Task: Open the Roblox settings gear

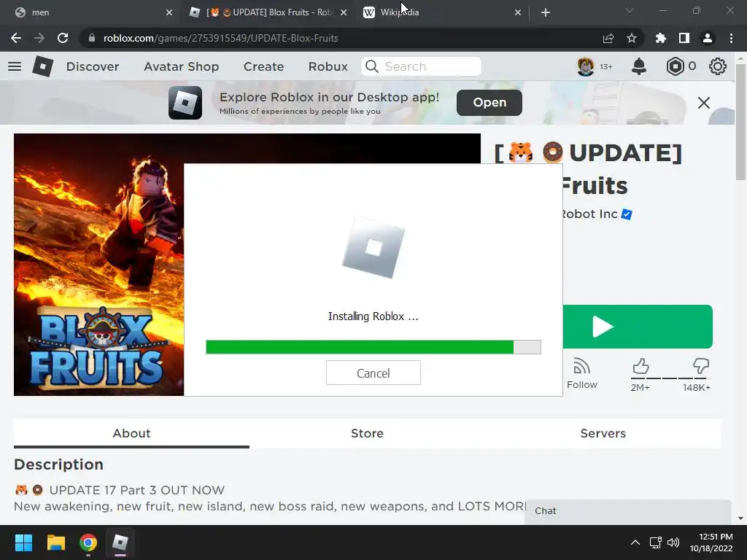Action: click(x=718, y=66)
